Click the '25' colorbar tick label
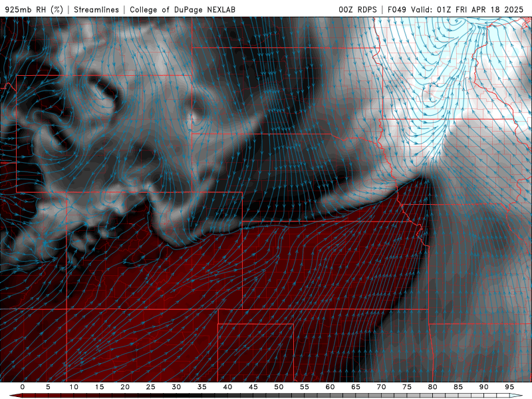The image size is (532, 399). (x=151, y=387)
